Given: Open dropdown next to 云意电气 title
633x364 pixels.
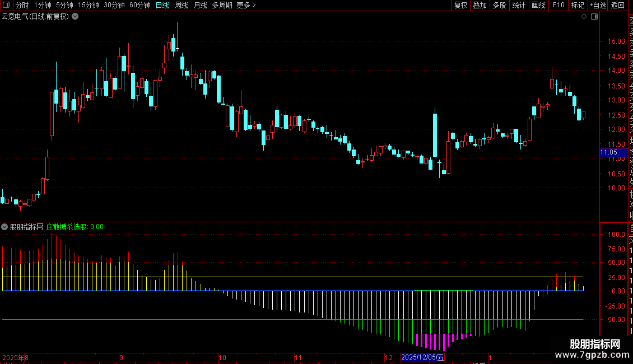Looking at the screenshot, I should coord(75,17).
